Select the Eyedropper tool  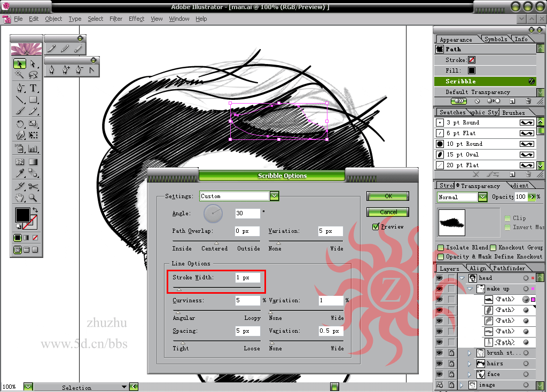tap(20, 173)
